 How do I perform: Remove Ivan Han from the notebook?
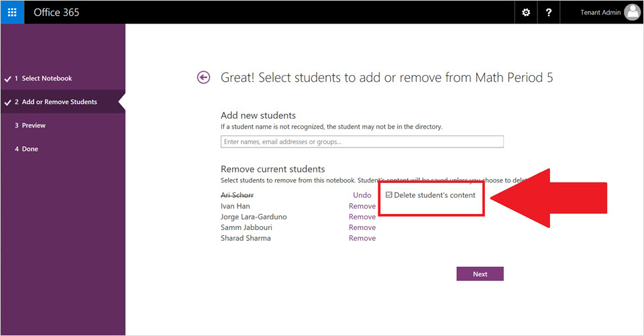(x=362, y=206)
